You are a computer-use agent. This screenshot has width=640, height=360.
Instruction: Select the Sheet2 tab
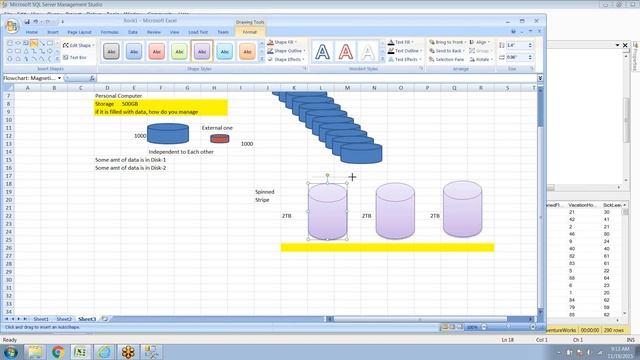[x=64, y=319]
